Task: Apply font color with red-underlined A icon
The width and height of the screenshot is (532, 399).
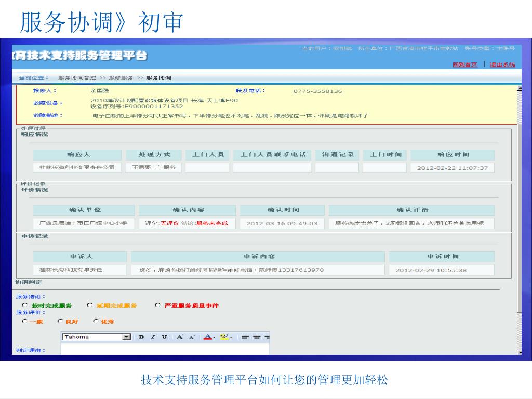Action: [x=208, y=337]
